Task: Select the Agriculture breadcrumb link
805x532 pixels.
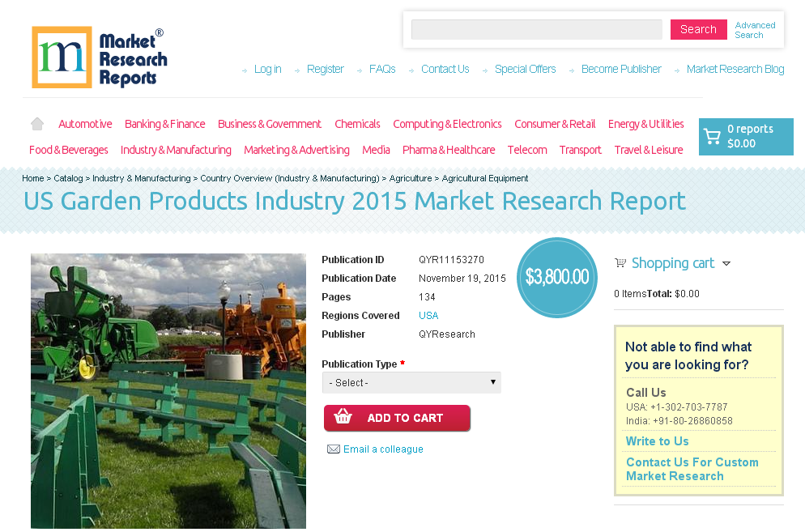Action: pyautogui.click(x=411, y=178)
